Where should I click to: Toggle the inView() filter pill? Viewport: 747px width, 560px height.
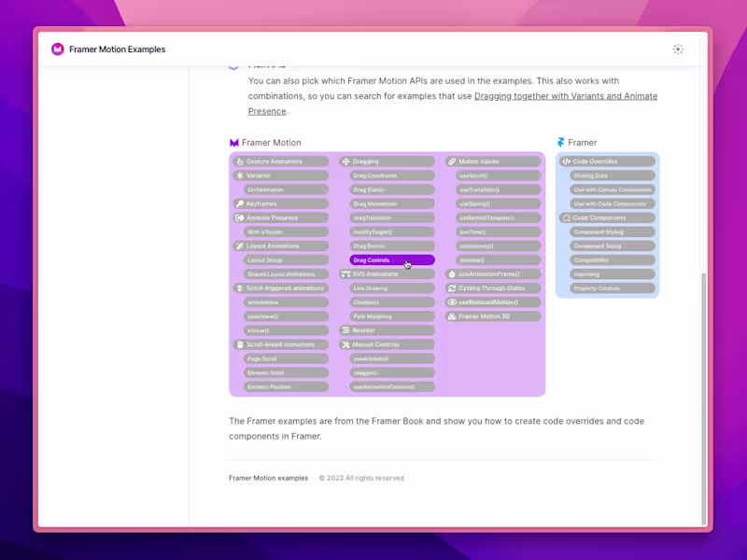pos(286,330)
